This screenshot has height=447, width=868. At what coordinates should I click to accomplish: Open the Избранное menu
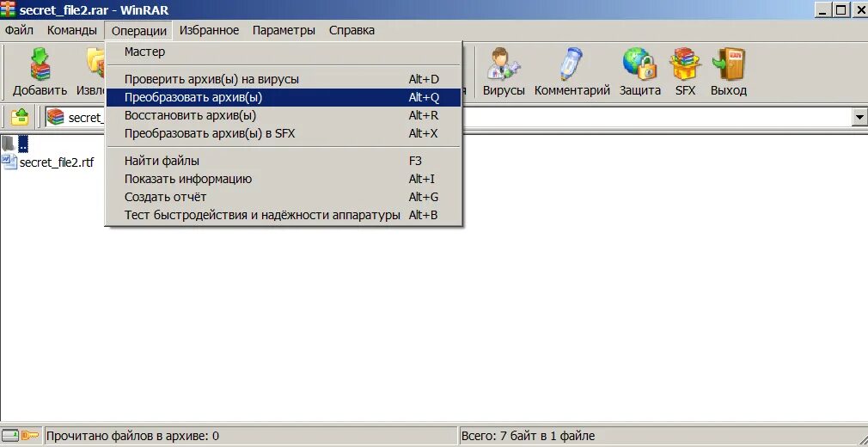click(x=209, y=30)
